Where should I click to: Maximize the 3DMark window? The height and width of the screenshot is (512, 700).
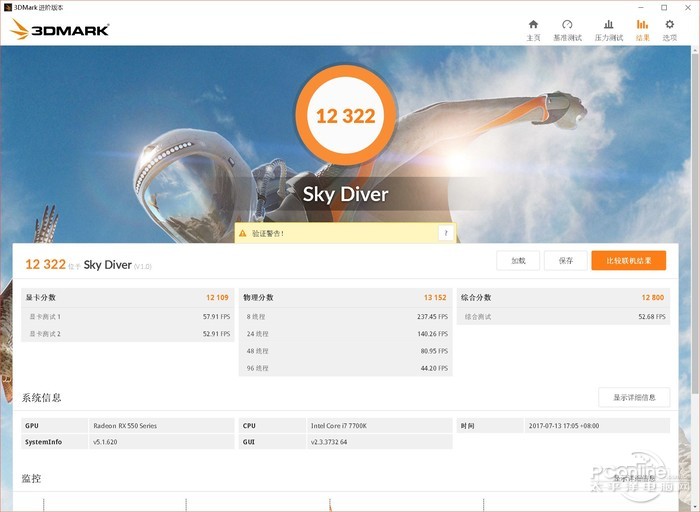(663, 7)
